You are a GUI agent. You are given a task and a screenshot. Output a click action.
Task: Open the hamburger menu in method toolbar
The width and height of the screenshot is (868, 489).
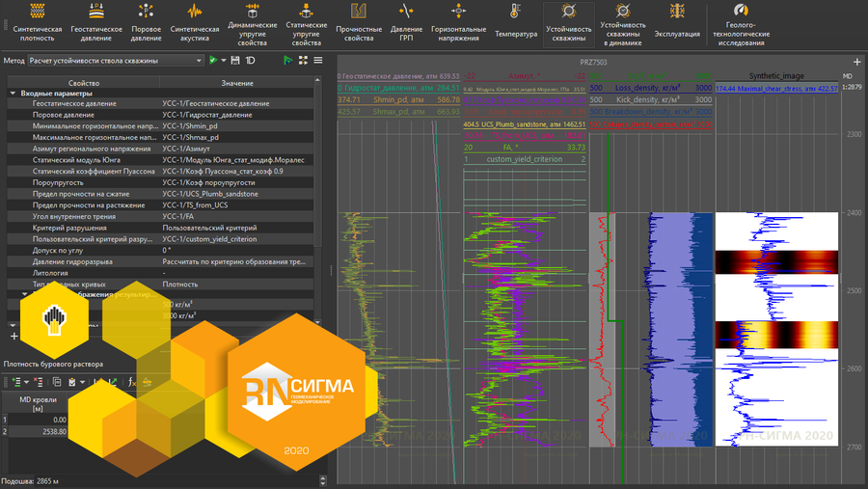tap(318, 61)
